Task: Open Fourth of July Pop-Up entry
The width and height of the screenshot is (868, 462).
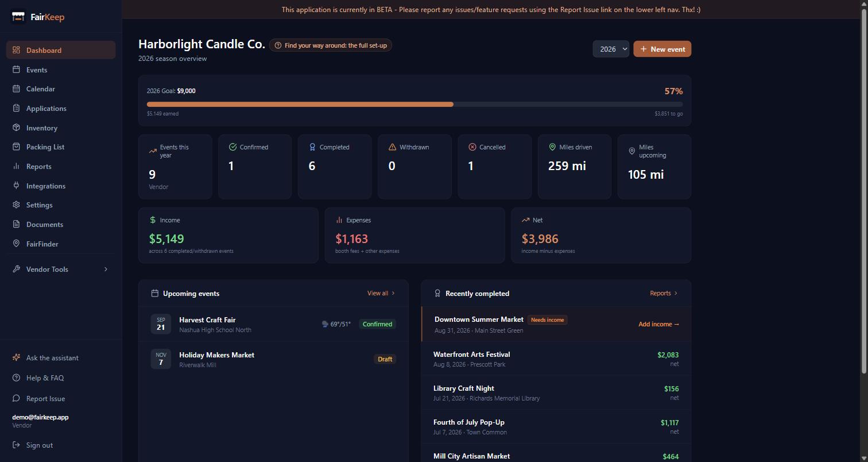Action: click(x=556, y=426)
